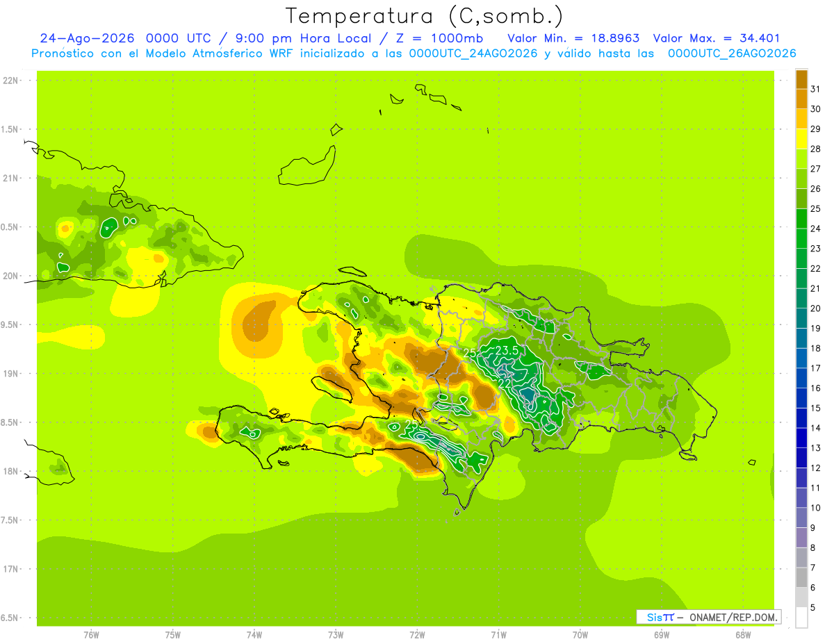Viewport: 834px width, 644px height.
Task: Click the legend value '31'
Action: (x=816, y=89)
